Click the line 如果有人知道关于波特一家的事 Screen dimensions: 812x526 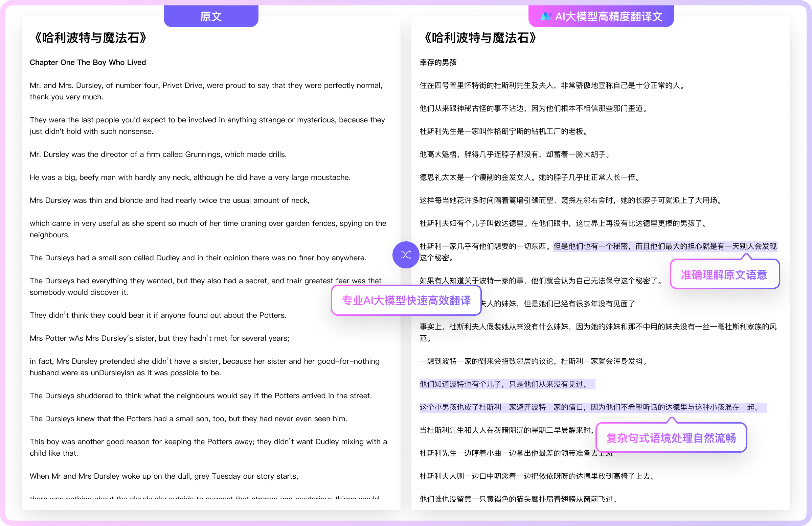click(x=541, y=281)
